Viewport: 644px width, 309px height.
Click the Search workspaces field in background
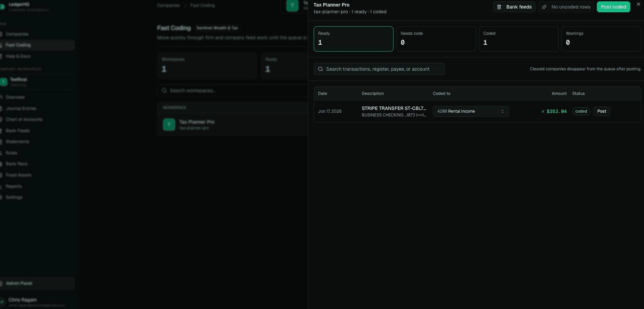tap(232, 90)
